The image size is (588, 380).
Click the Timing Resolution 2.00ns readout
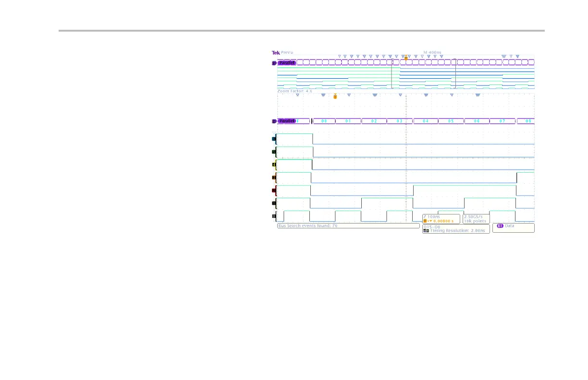point(455,231)
